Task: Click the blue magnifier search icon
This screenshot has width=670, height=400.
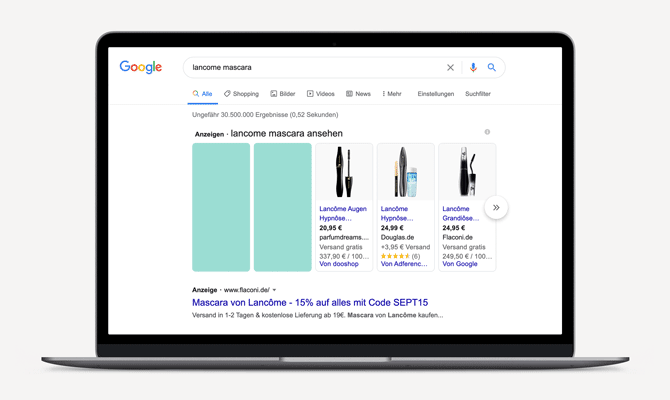Action: click(x=492, y=68)
